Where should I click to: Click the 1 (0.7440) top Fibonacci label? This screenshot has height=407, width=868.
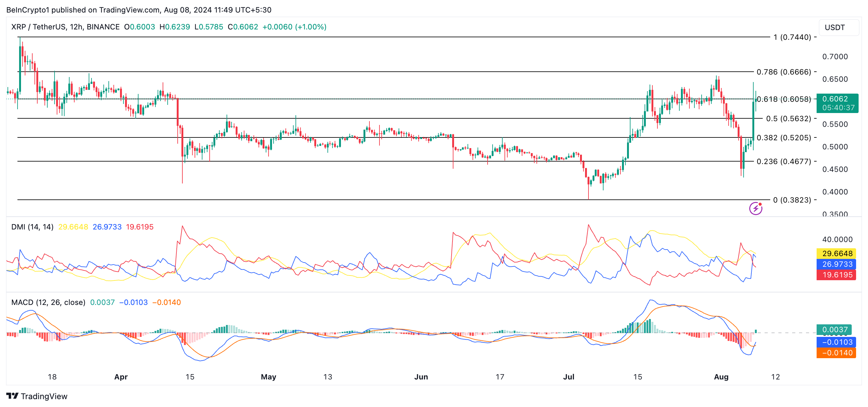[x=792, y=37]
